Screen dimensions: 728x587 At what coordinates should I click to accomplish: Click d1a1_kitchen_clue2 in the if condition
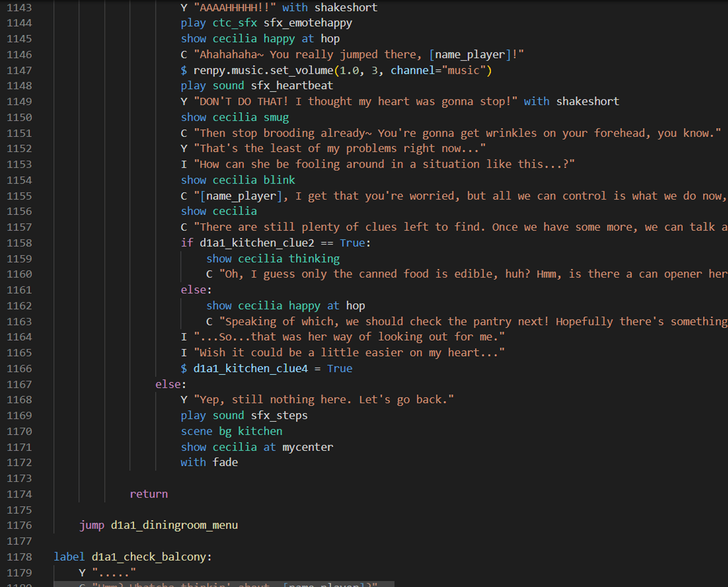tap(257, 243)
